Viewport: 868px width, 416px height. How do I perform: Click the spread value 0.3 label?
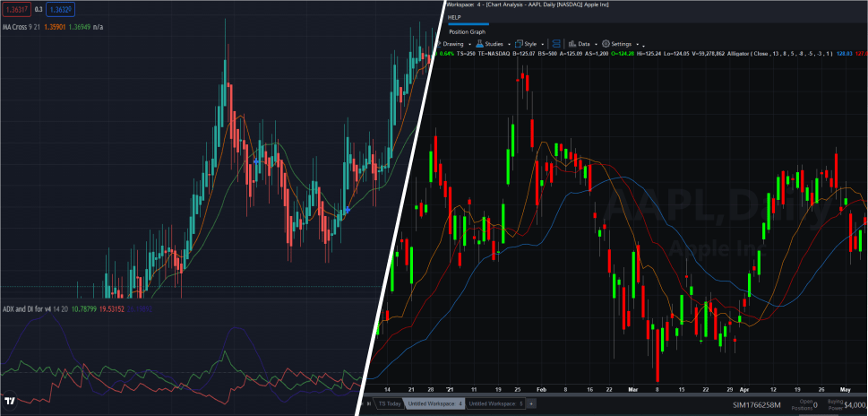pos(38,10)
